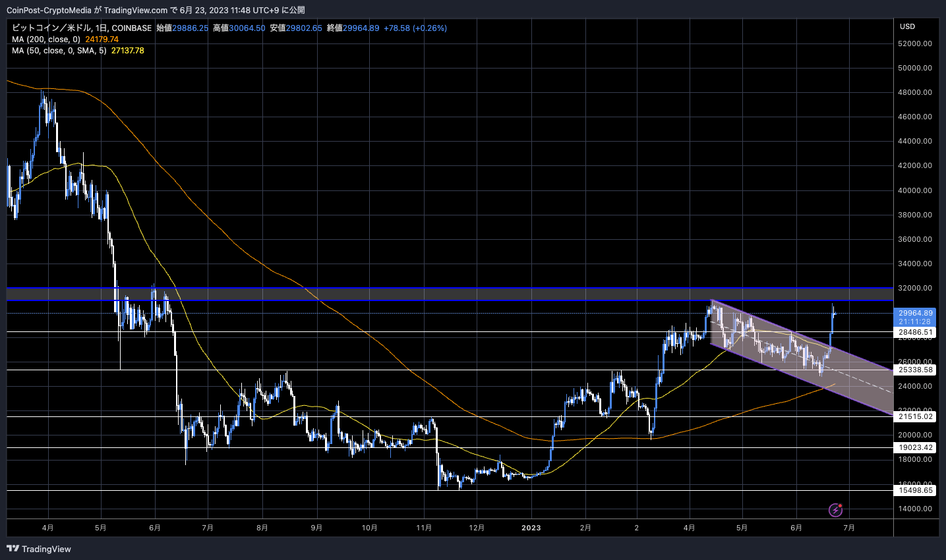Click the 32000.00 price axis label
The height and width of the screenshot is (560, 946).
tap(916, 288)
